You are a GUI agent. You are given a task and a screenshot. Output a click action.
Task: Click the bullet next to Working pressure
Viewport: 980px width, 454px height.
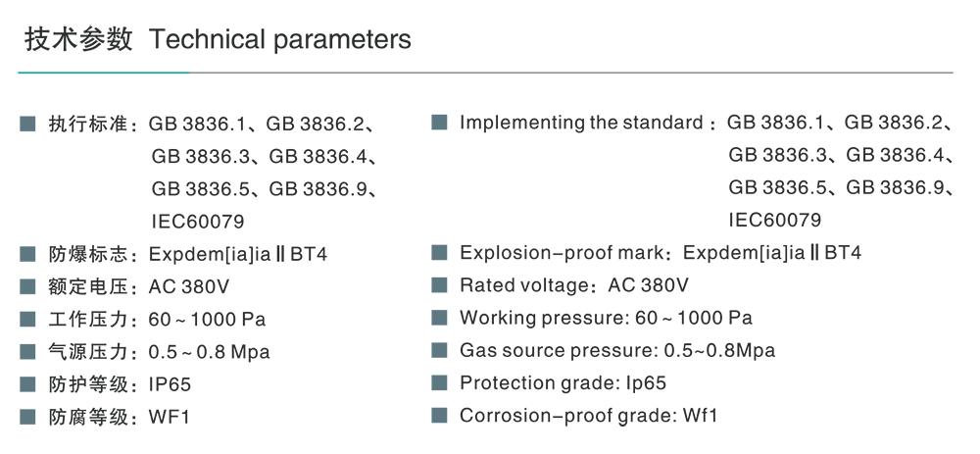pos(439,318)
